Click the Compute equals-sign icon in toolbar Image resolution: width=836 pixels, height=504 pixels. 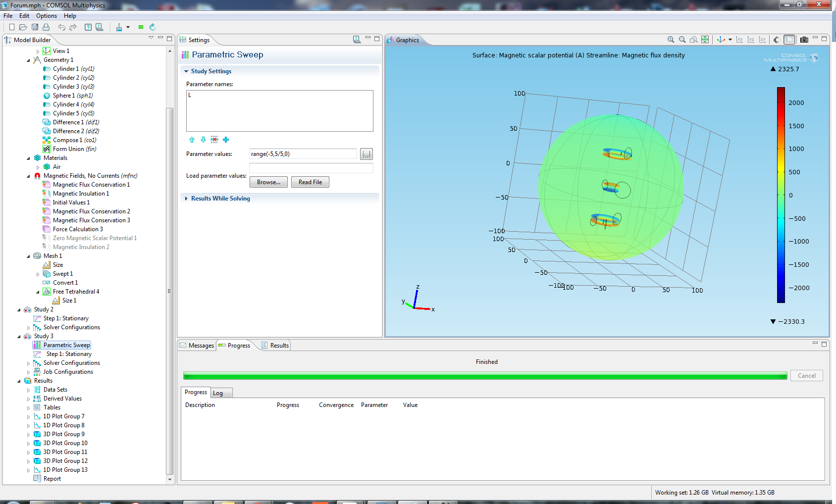141,27
